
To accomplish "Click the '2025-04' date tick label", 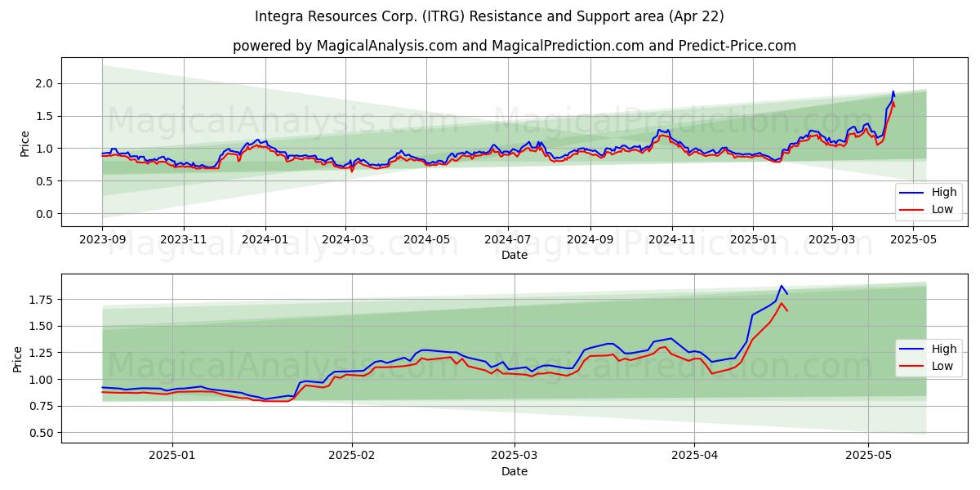I will coord(695,457).
